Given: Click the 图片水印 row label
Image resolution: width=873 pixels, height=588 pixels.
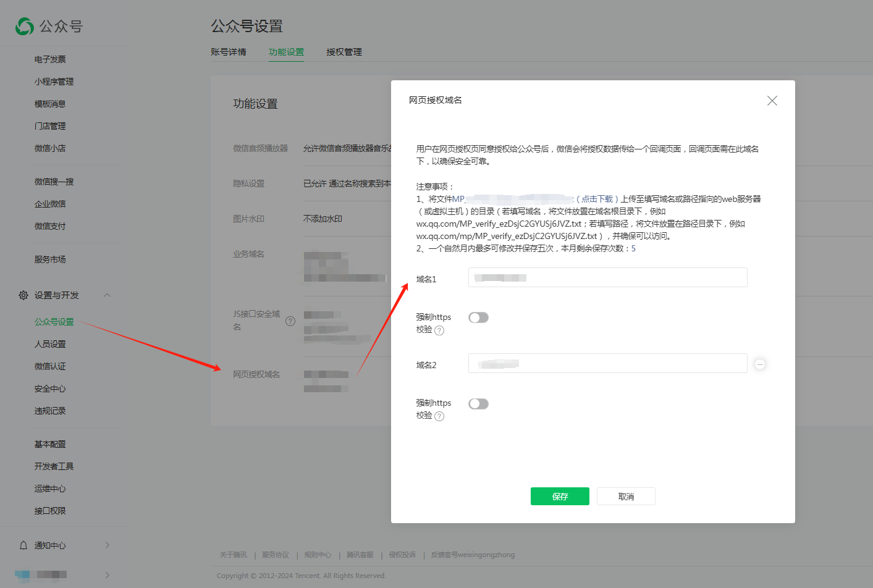Looking at the screenshot, I should coord(248,219).
